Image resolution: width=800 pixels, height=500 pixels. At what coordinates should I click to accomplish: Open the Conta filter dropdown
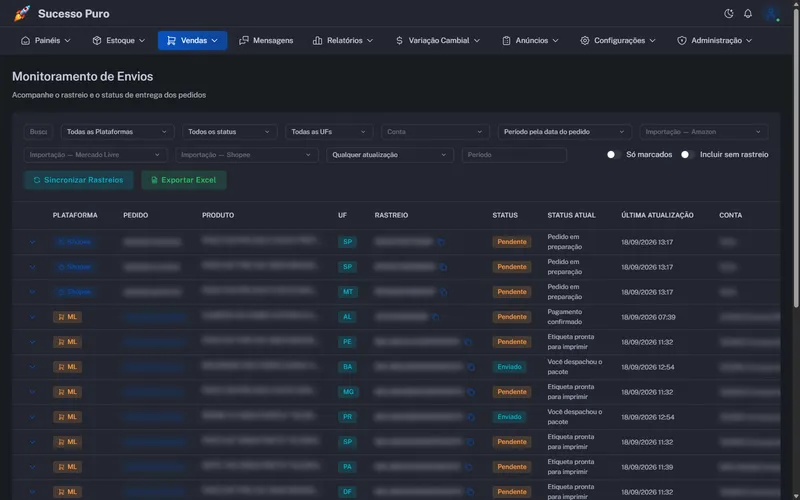[435, 132]
